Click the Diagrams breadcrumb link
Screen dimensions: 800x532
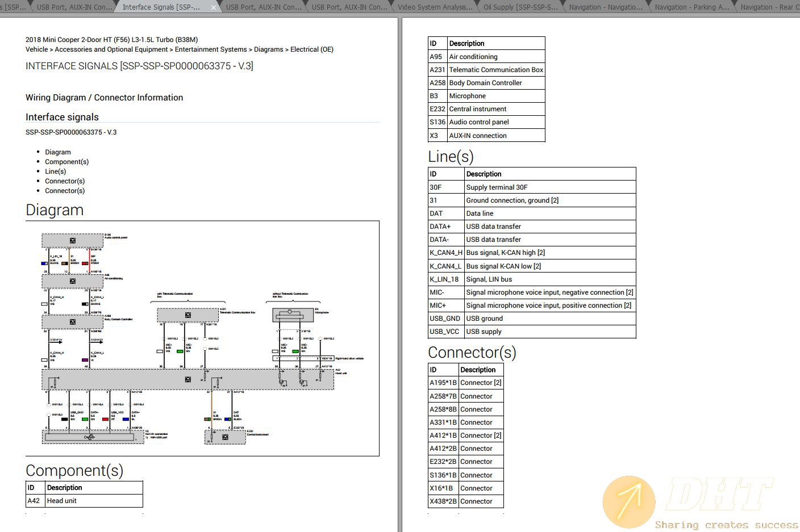268,49
